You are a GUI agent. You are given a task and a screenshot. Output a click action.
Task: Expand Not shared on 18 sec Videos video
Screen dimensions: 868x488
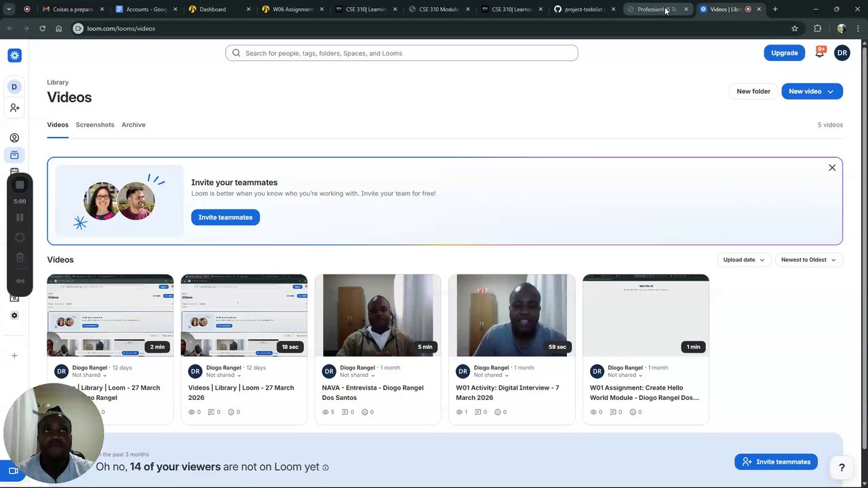(x=222, y=375)
